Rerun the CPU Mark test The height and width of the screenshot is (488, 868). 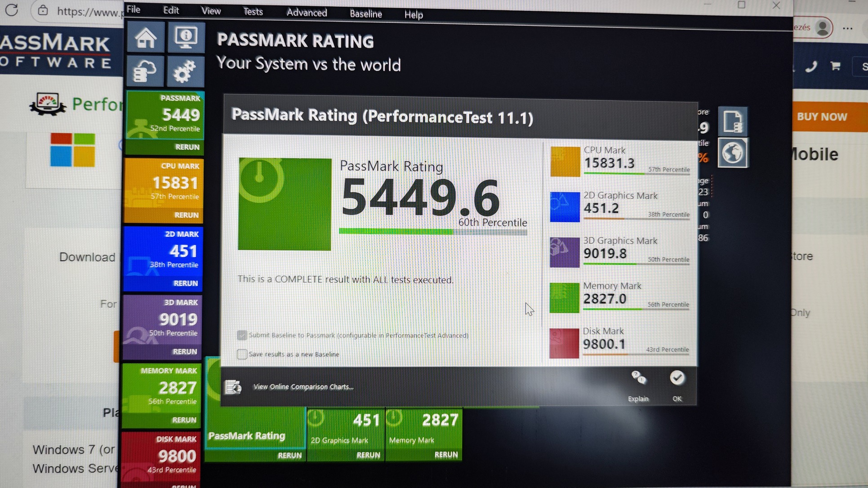(186, 215)
